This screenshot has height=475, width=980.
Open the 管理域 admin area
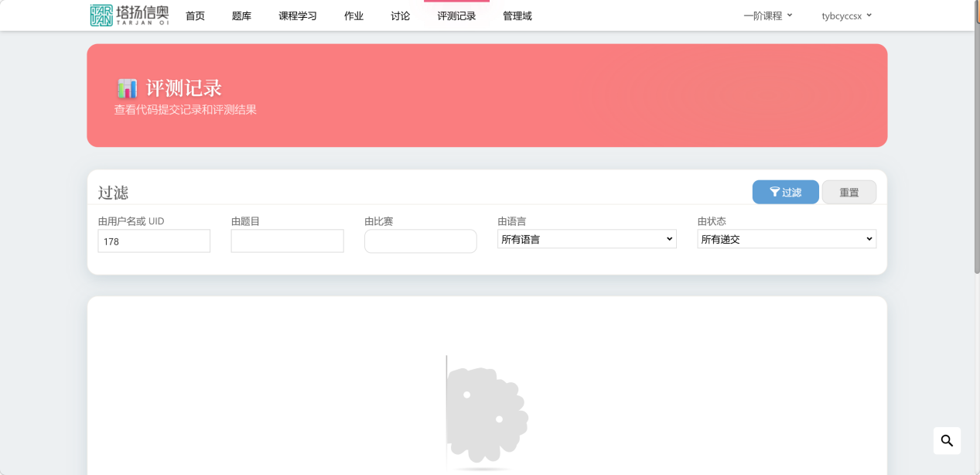(516, 15)
